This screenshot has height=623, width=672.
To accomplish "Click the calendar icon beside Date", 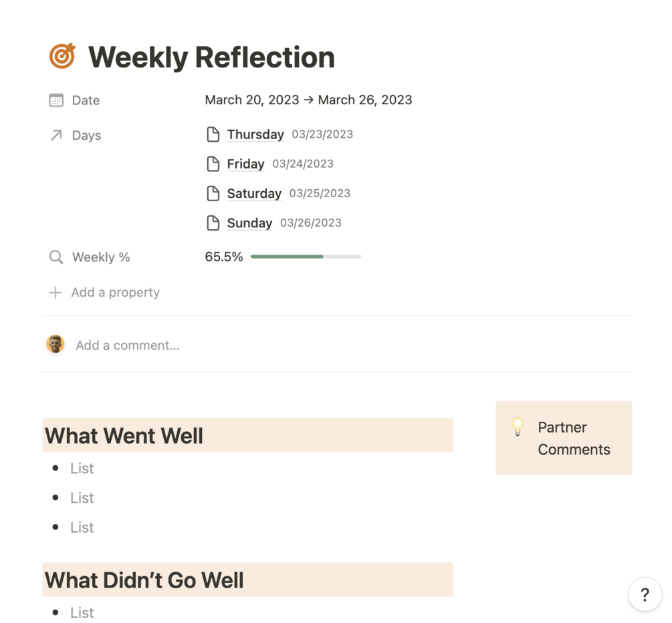I will [x=56, y=100].
